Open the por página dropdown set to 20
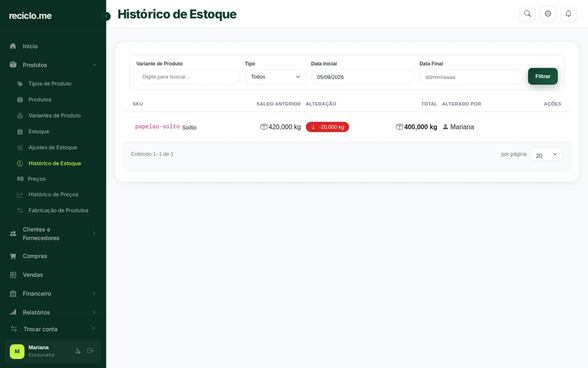The width and height of the screenshot is (588, 368). (546, 154)
